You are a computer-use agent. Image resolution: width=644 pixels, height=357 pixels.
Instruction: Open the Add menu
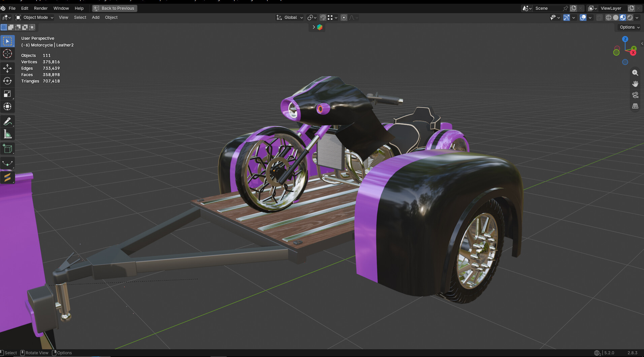tap(96, 18)
